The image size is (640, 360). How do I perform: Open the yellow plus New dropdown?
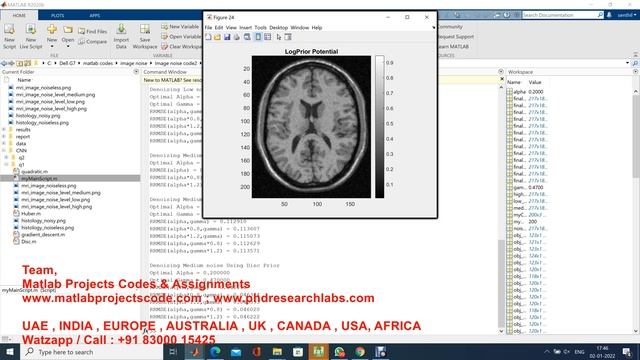tap(52, 36)
